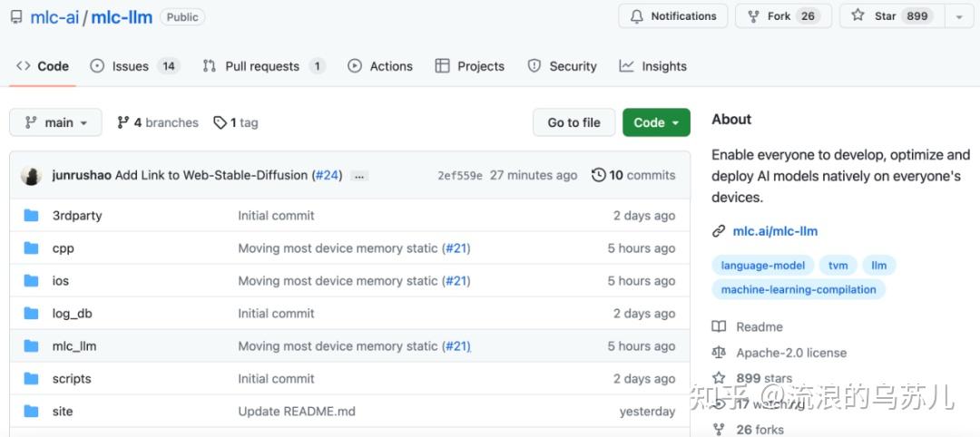Click the 3rdparty folder icon
The width and height of the screenshot is (980, 437).
tap(32, 216)
